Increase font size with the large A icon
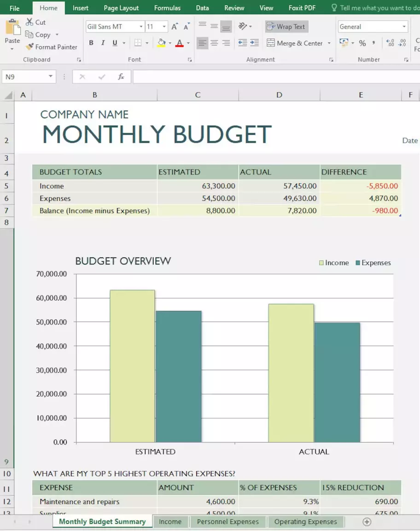 pos(175,27)
